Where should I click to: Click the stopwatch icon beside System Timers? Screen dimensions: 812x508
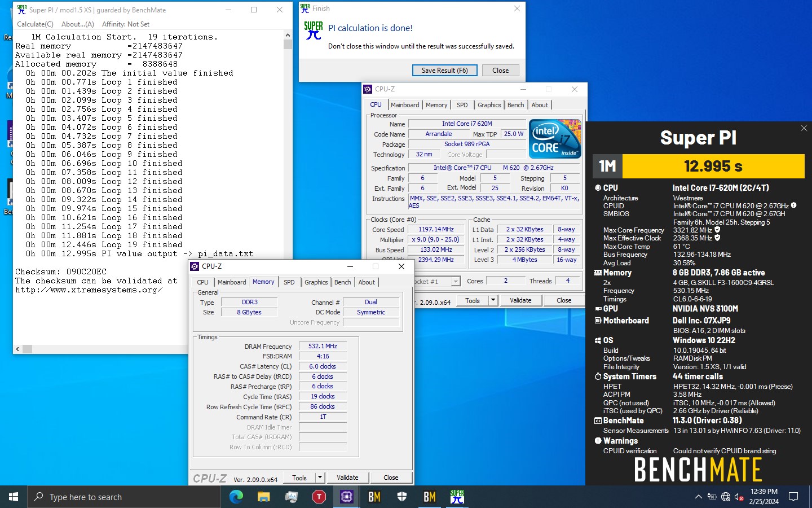tap(598, 376)
